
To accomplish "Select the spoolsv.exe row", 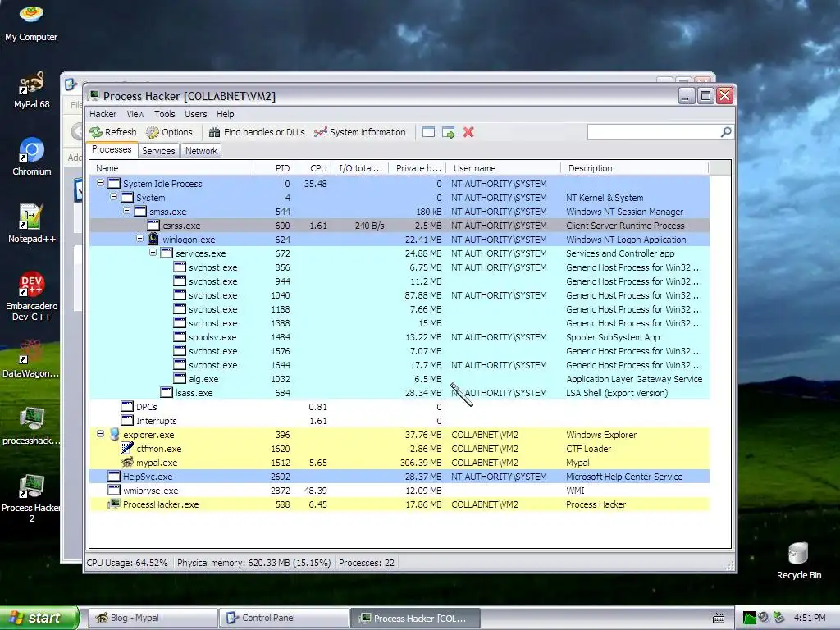I will [x=399, y=337].
